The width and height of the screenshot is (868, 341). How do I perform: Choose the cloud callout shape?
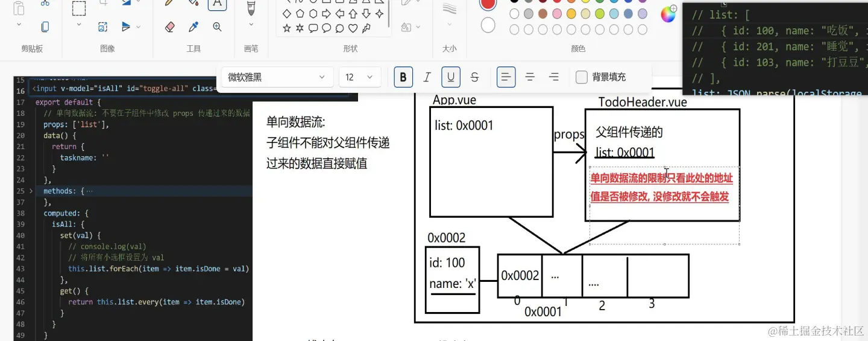click(x=340, y=28)
